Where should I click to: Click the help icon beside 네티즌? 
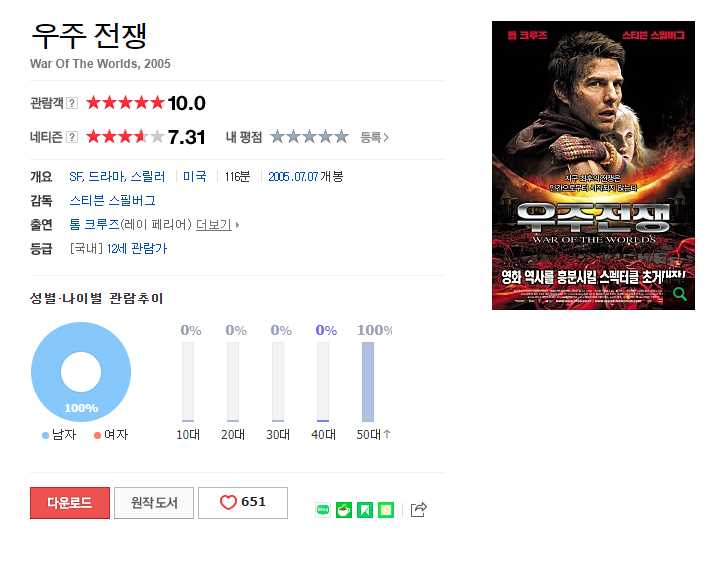pos(72,137)
